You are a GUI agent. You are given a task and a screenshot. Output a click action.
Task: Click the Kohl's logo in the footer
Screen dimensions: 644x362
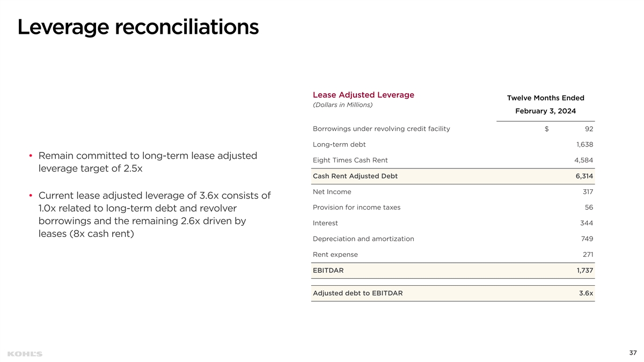click(x=25, y=354)
